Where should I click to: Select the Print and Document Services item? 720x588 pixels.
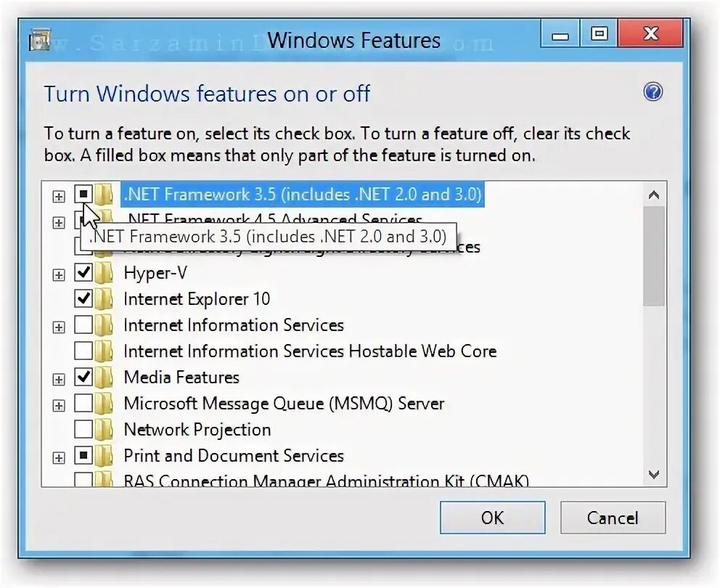[x=234, y=456]
